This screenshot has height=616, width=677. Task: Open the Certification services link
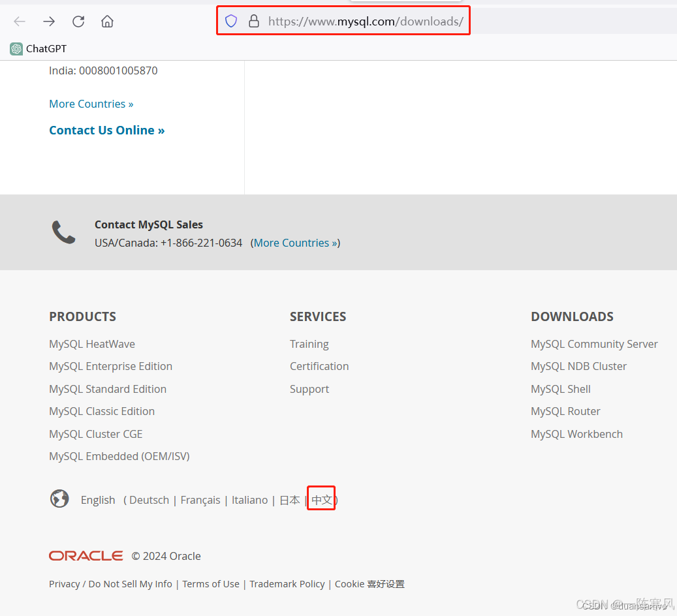pos(319,367)
